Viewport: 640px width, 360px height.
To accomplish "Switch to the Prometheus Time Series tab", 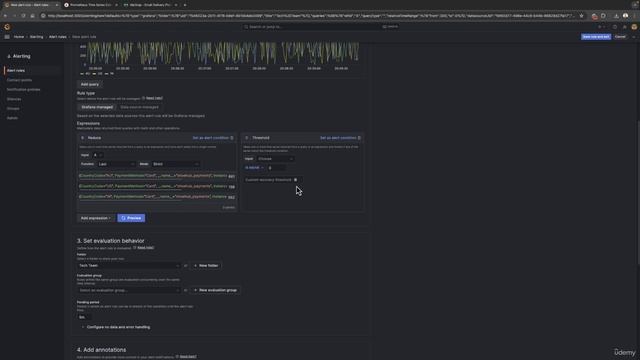I will (91, 5).
